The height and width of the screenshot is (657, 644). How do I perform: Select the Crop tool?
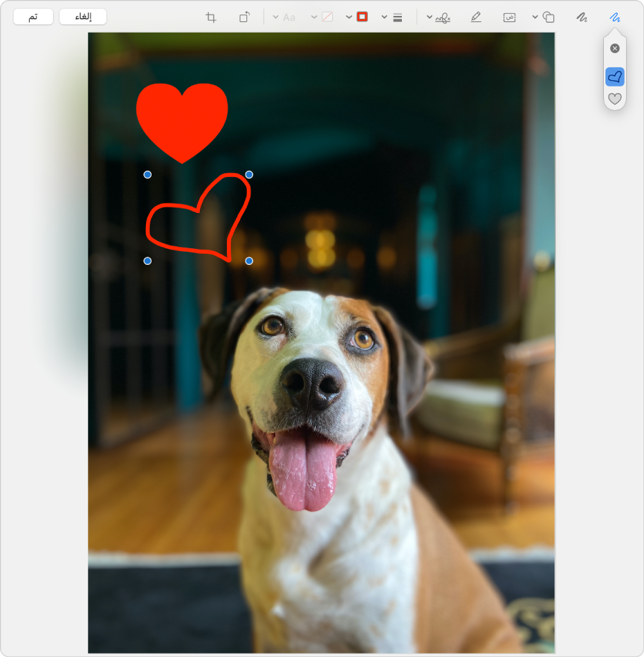[211, 17]
